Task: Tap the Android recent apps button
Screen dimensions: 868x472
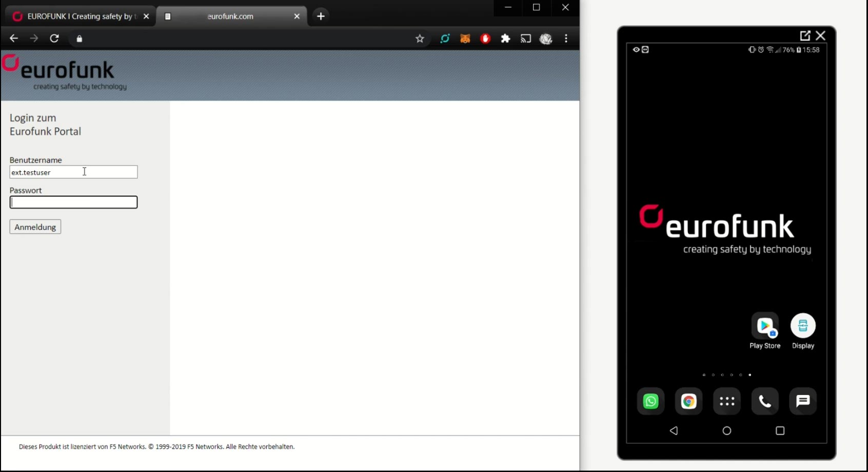Action: point(780,430)
